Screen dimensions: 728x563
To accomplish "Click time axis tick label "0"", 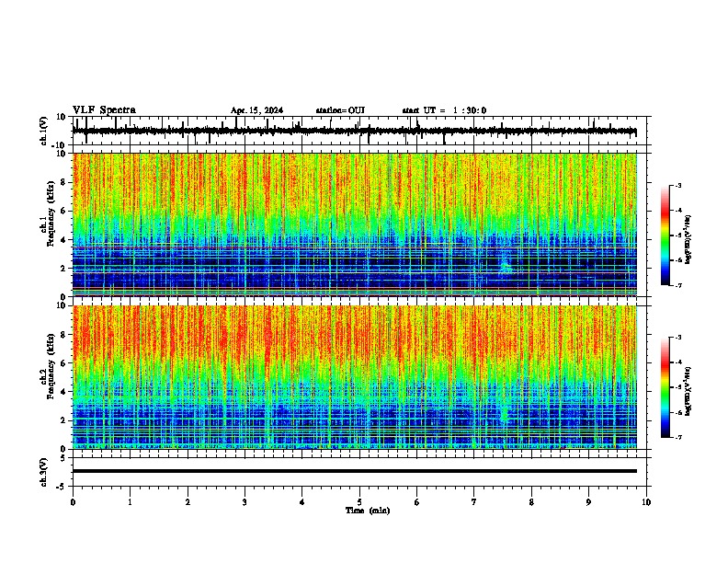I will 73,502.
